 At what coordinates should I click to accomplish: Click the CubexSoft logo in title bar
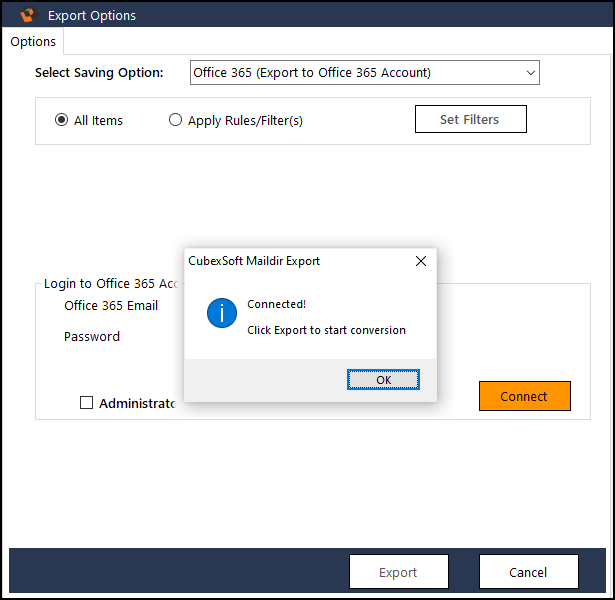pyautogui.click(x=28, y=15)
